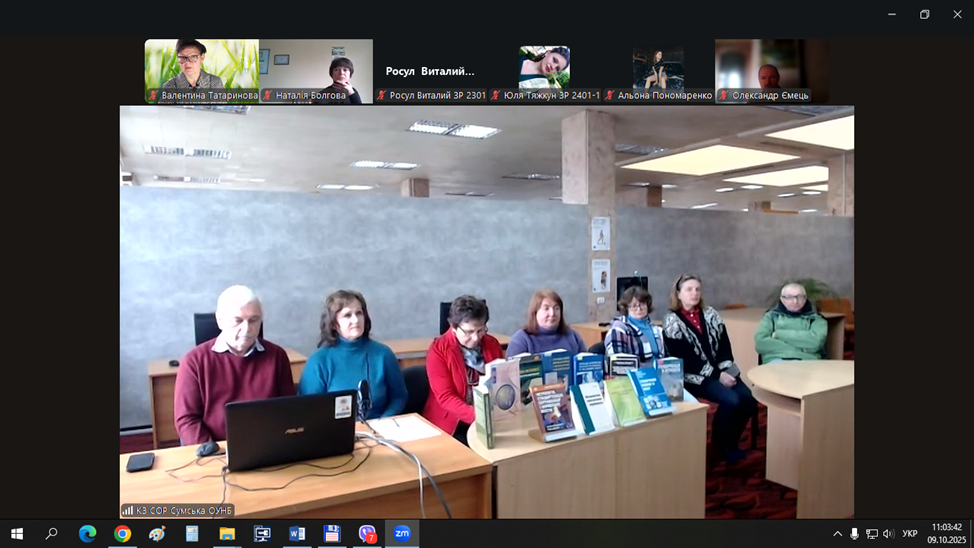Toggle the system volume speaker icon
Viewport: 974px width, 548px height.
888,534
